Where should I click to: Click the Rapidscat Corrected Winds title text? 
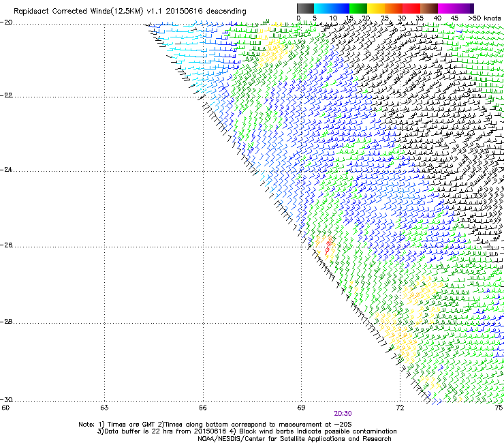[130, 12]
